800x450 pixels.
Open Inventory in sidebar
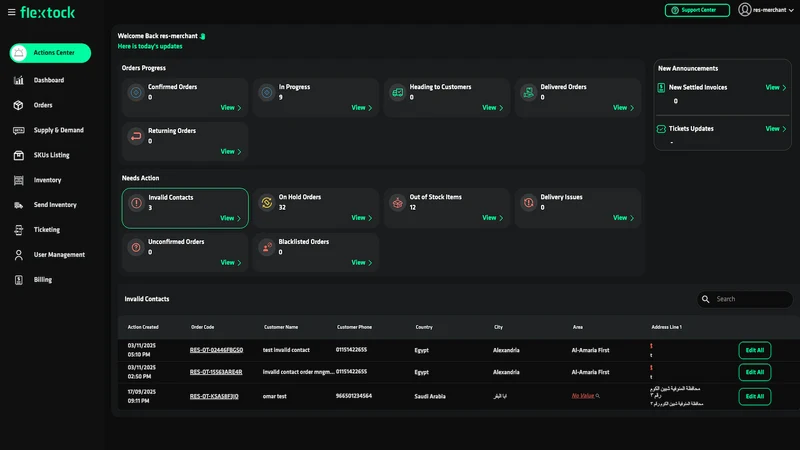click(x=47, y=180)
